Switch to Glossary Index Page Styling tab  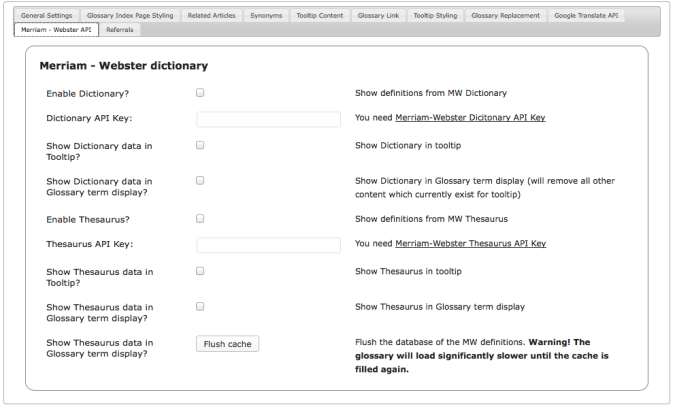tap(130, 16)
